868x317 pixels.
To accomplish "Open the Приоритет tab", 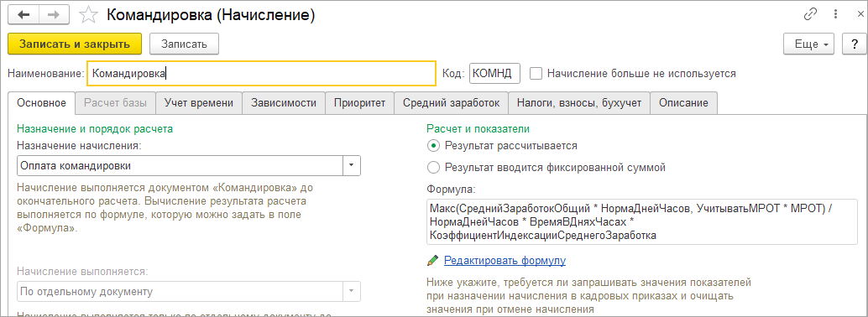I will pos(359,103).
